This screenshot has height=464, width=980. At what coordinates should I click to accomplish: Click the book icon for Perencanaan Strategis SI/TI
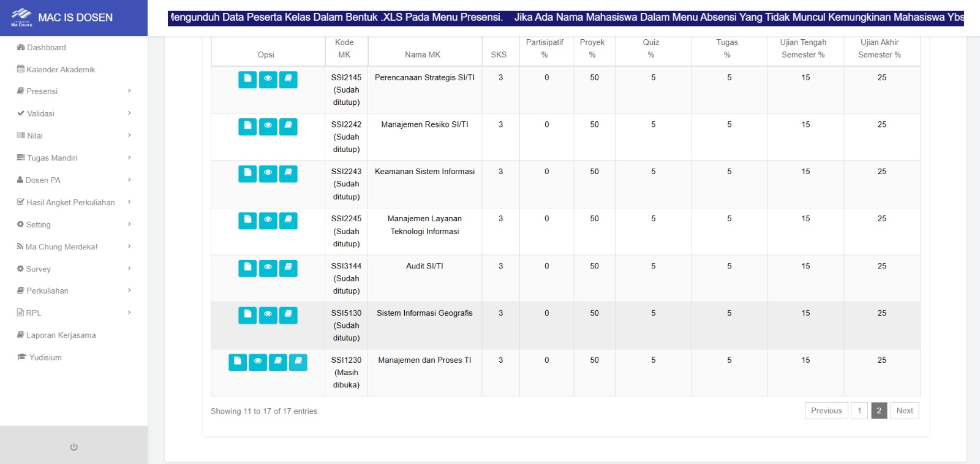(x=288, y=80)
